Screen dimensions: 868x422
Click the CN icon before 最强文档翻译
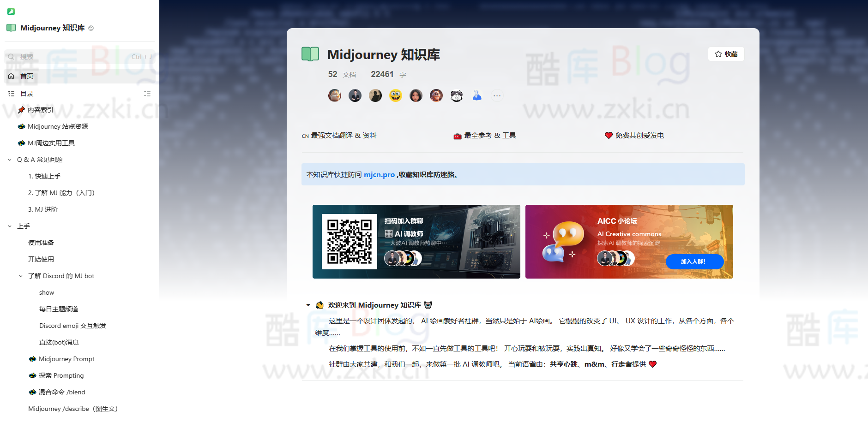point(305,136)
